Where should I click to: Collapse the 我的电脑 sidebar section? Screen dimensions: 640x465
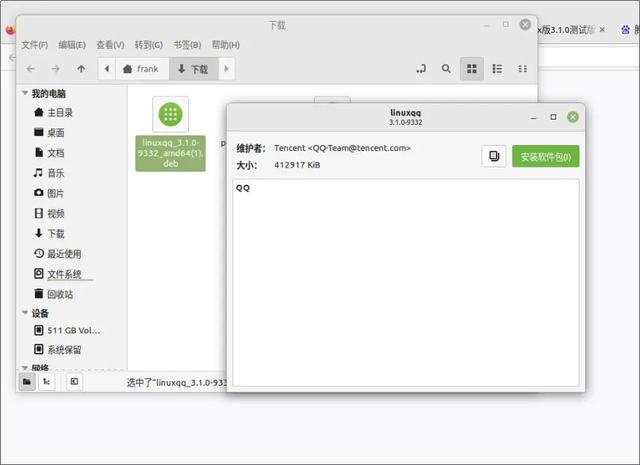pos(25,93)
